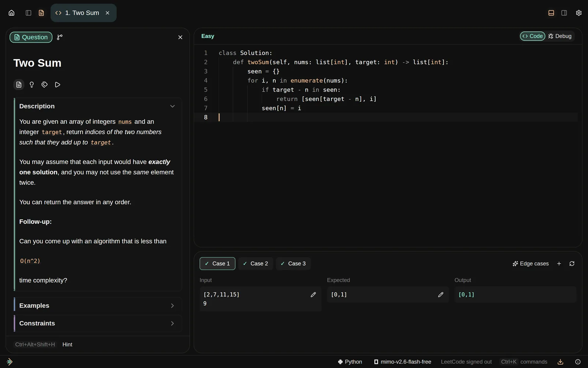Edit the Input value with pencil icon
The height and width of the screenshot is (368, 588).
(313, 294)
